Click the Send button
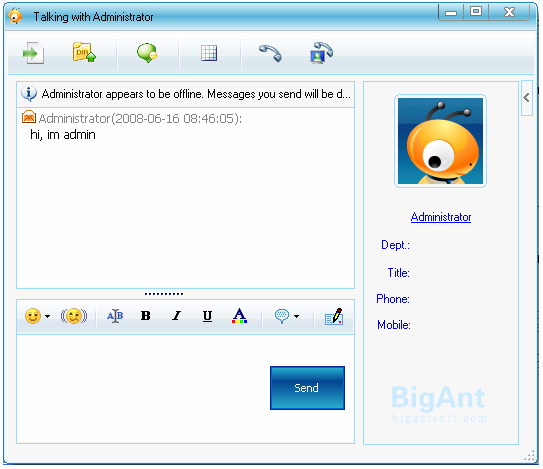 (x=307, y=388)
